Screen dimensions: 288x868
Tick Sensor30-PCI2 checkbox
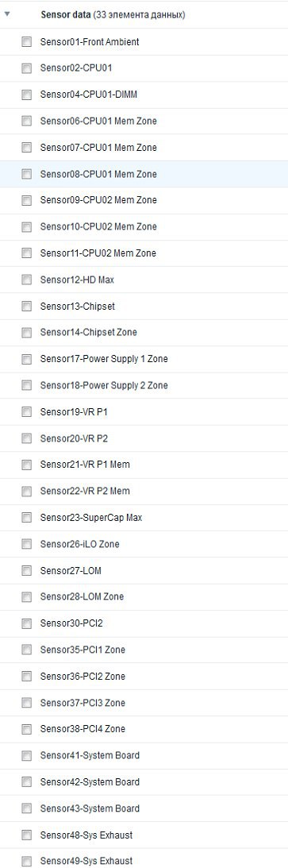coord(26,623)
